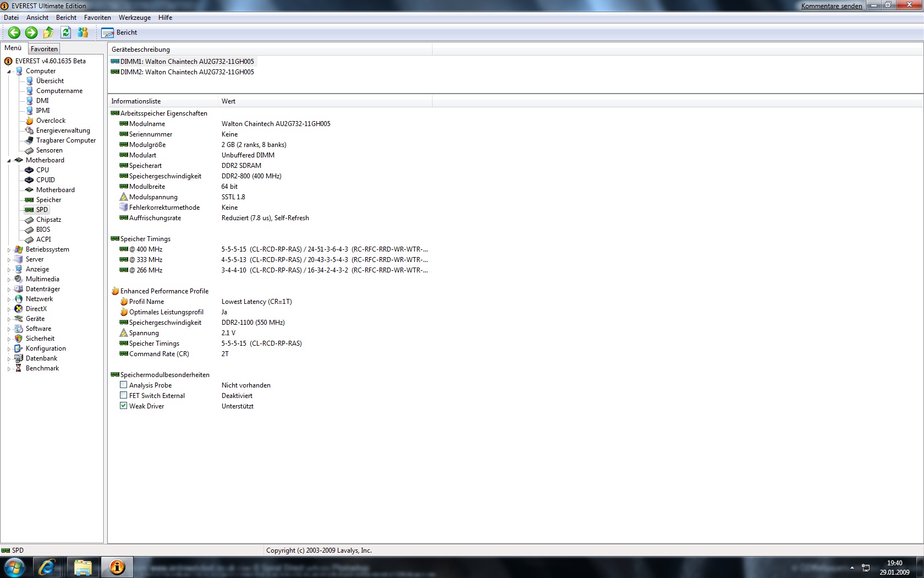The height and width of the screenshot is (578, 924).
Task: Toggle the Analysis Probe checkbox
Action: tap(124, 385)
